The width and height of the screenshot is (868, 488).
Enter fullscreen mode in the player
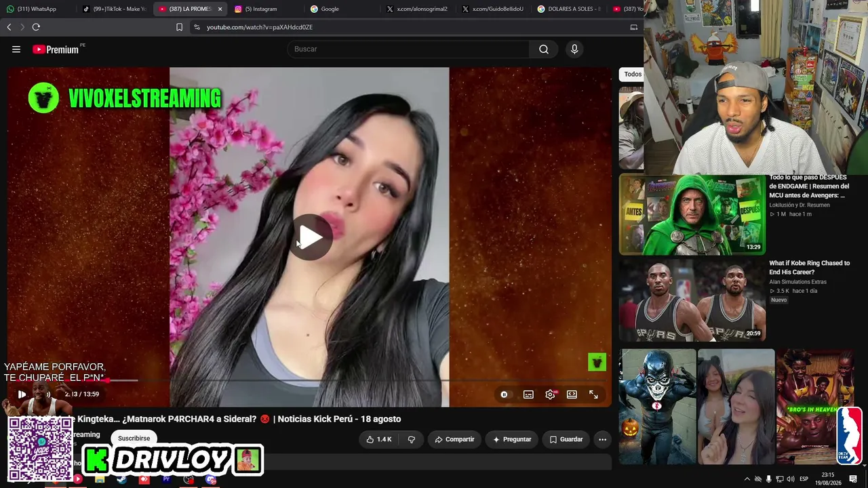coord(593,394)
